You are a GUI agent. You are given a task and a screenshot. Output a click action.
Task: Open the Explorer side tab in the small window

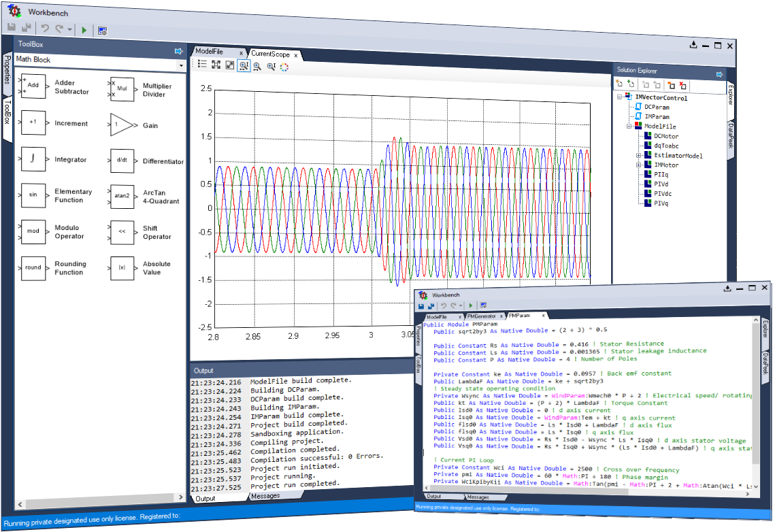[766, 329]
